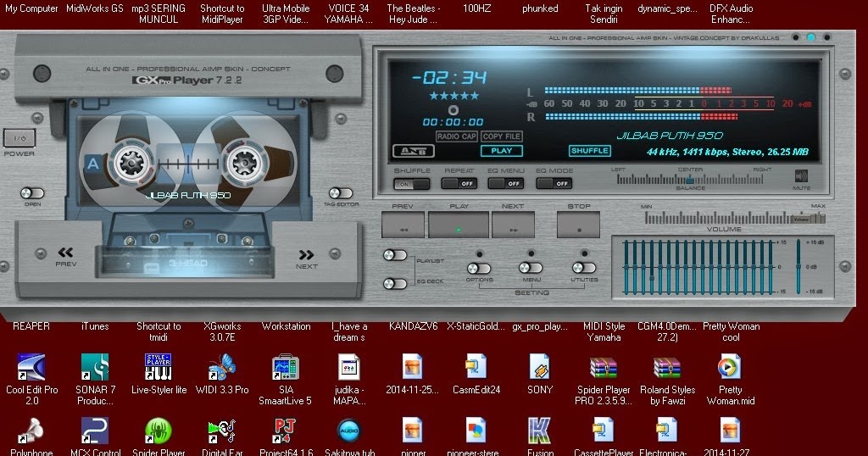This screenshot has width=868, height=456.
Task: Click the -02:34 remaining time display
Action: (x=449, y=77)
